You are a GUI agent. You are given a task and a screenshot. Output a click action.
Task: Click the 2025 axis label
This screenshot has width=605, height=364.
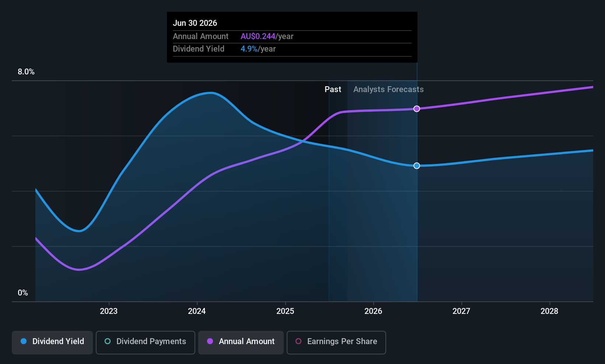coord(285,311)
